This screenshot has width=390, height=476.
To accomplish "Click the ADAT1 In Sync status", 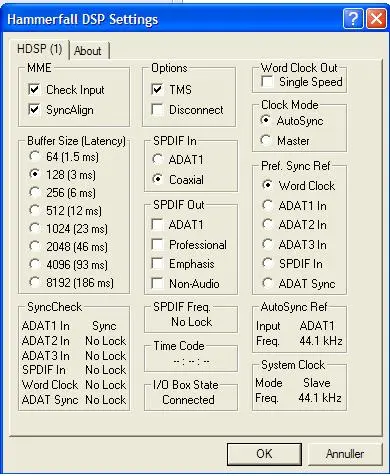I will 104,326.
